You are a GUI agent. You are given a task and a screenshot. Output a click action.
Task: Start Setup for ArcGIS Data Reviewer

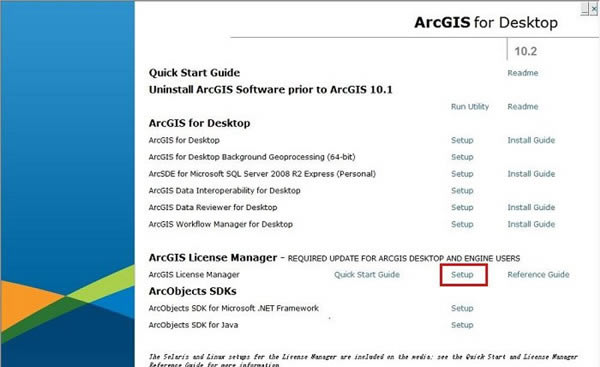(x=462, y=207)
